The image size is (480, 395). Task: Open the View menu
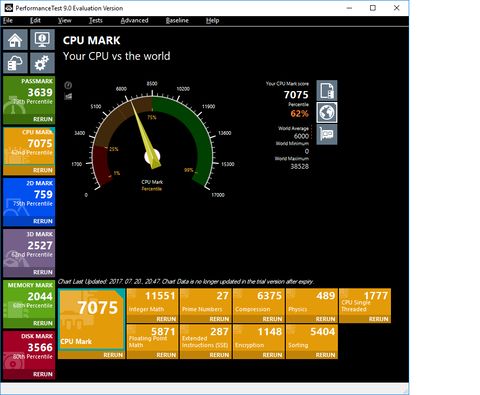[x=64, y=21]
